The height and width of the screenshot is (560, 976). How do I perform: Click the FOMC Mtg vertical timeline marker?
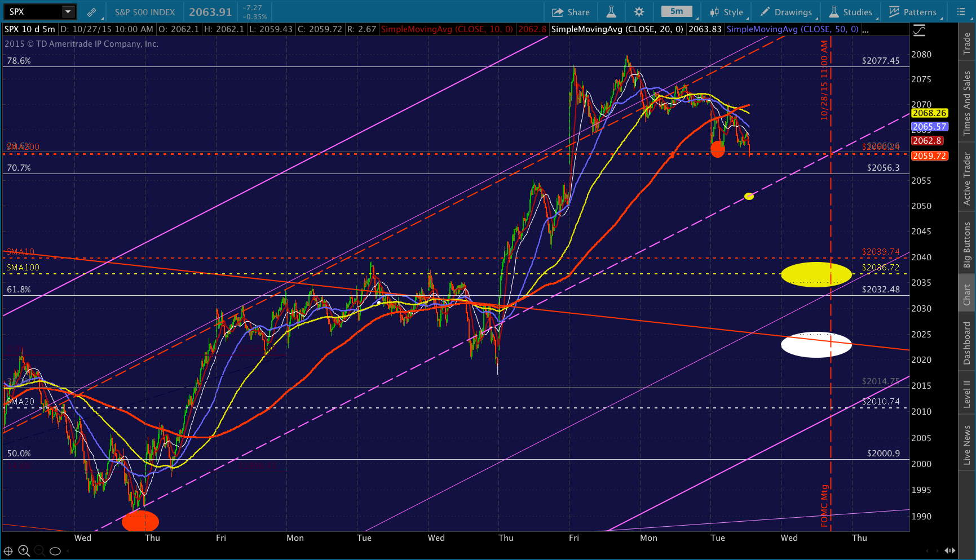[825, 506]
